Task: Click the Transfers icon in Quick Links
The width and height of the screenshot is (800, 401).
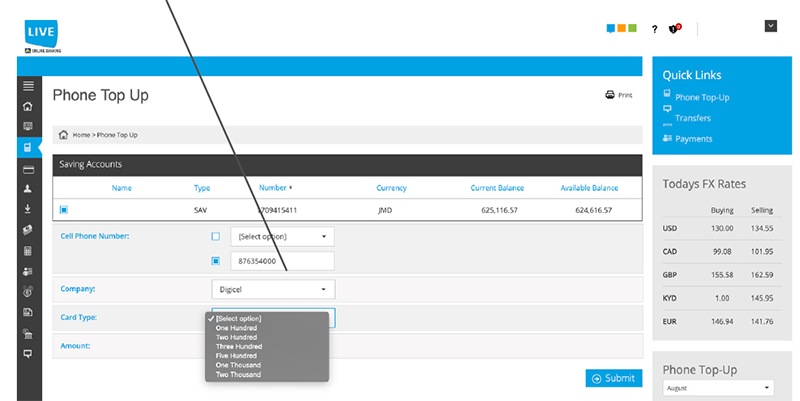Action: pos(667,108)
